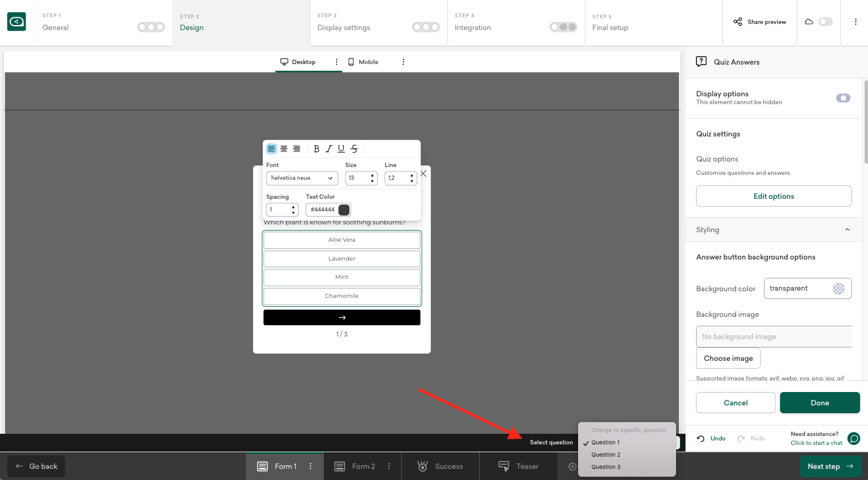Click Step 3 Display settings progress toggle

pos(426,27)
